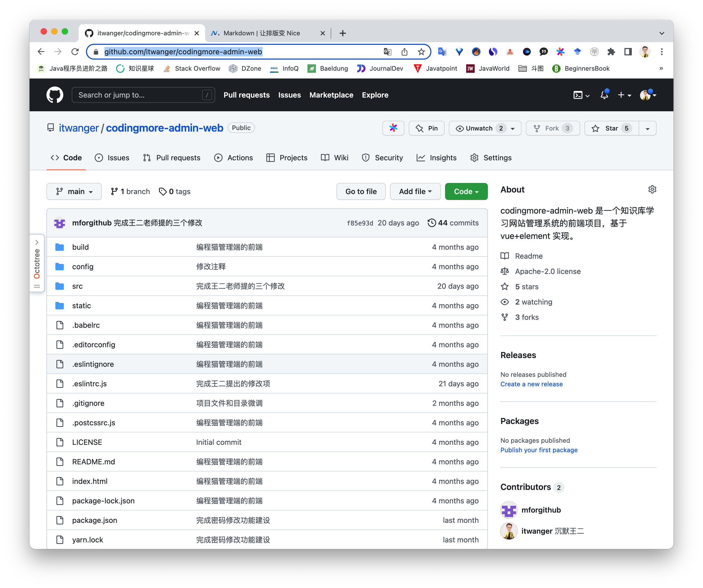Pin this repository
This screenshot has height=588, width=703.
coord(426,128)
